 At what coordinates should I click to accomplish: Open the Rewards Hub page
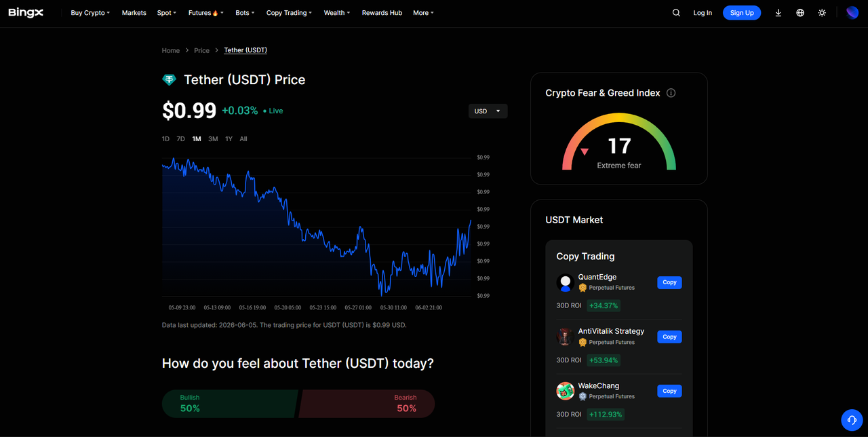click(382, 13)
